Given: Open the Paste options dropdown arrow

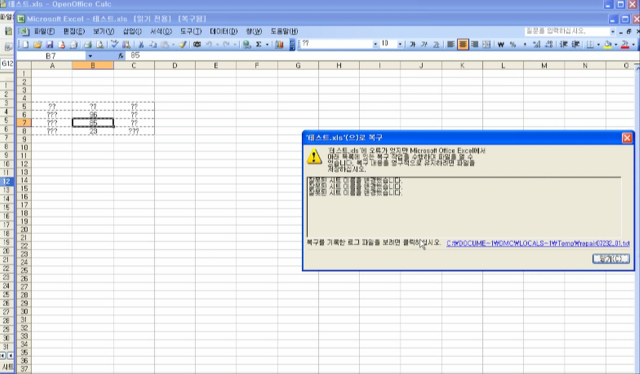Looking at the screenshot, I should pos(173,44).
